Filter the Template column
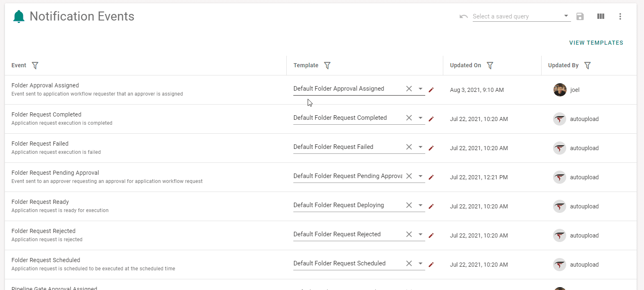Image resolution: width=644 pixels, height=290 pixels. tap(327, 66)
